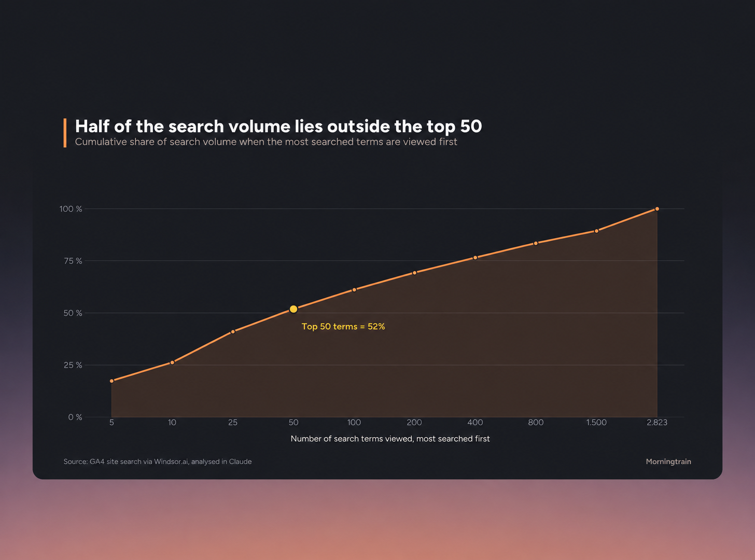Click the orange accent bar beside the title
The image size is (755, 560).
pos(65,133)
